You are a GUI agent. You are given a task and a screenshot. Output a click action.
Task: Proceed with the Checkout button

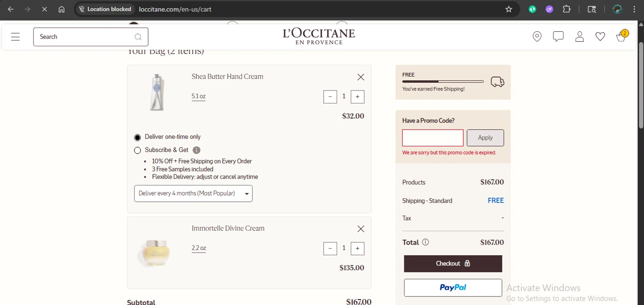(x=453, y=264)
